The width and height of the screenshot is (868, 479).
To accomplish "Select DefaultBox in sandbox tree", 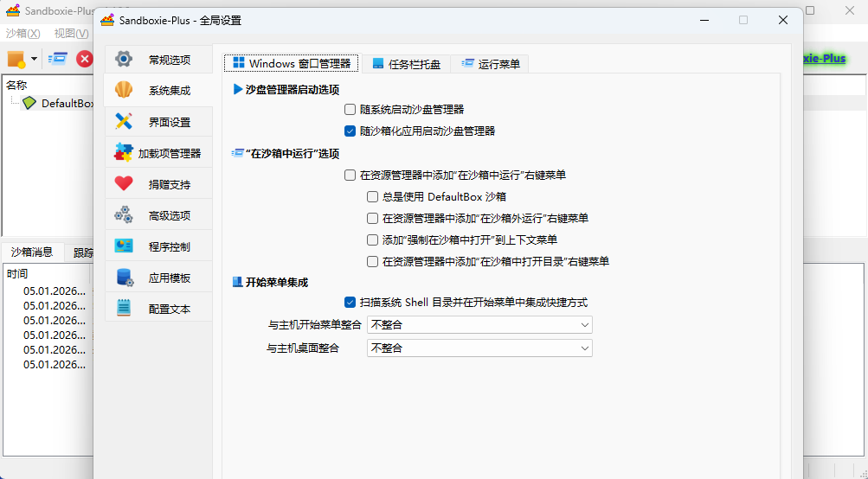I will (x=67, y=104).
